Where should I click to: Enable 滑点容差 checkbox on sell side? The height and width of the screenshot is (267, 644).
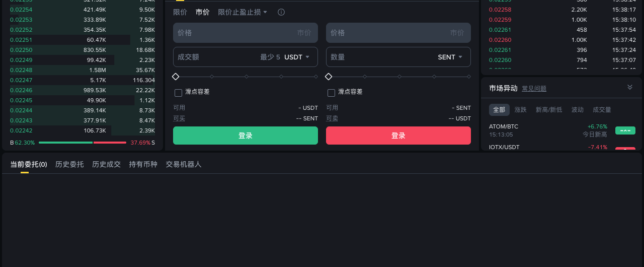coord(331,93)
